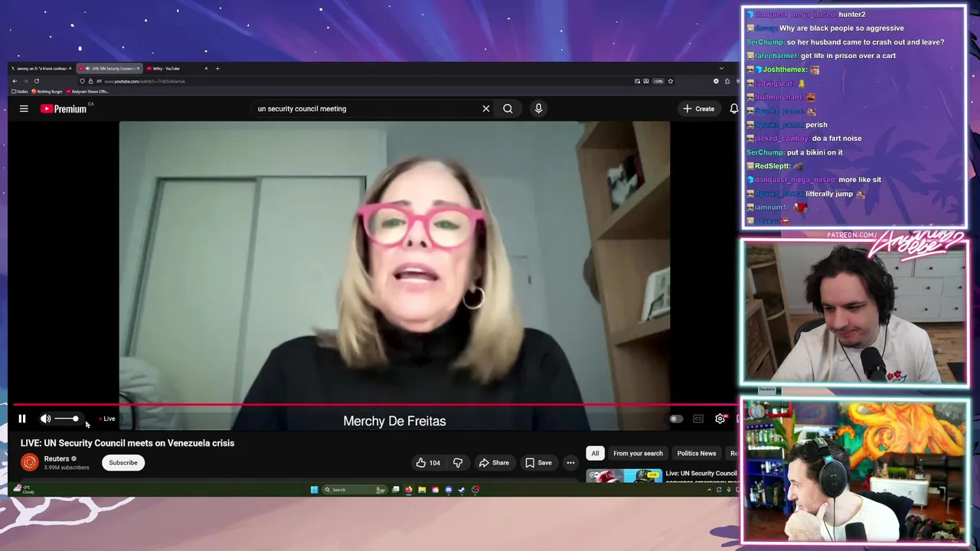
Task: Pause the live video
Action: coord(22,419)
